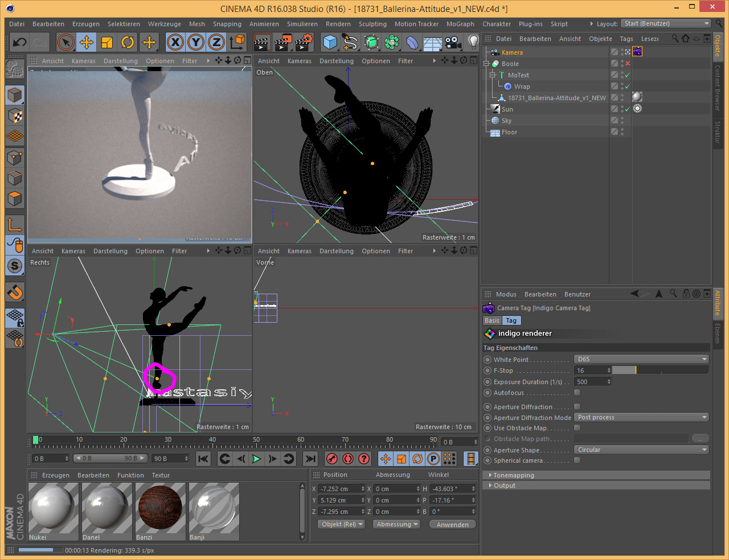Adjust the F-Stop slider

[660, 370]
